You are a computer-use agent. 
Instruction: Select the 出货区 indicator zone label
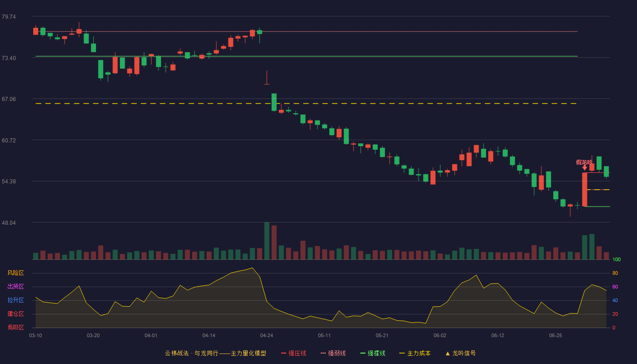click(15, 287)
